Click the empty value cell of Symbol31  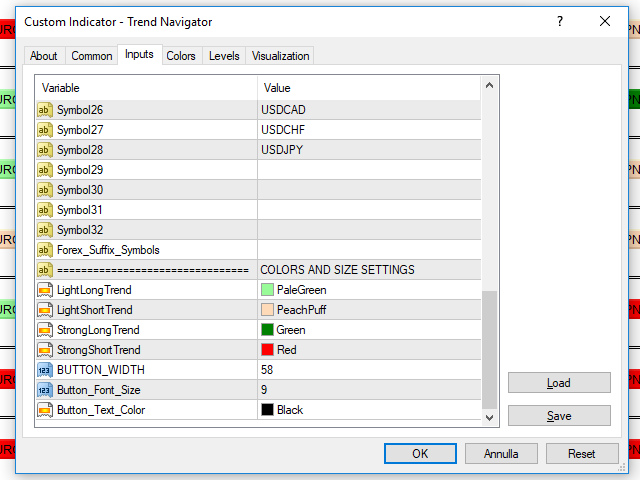[369, 210]
